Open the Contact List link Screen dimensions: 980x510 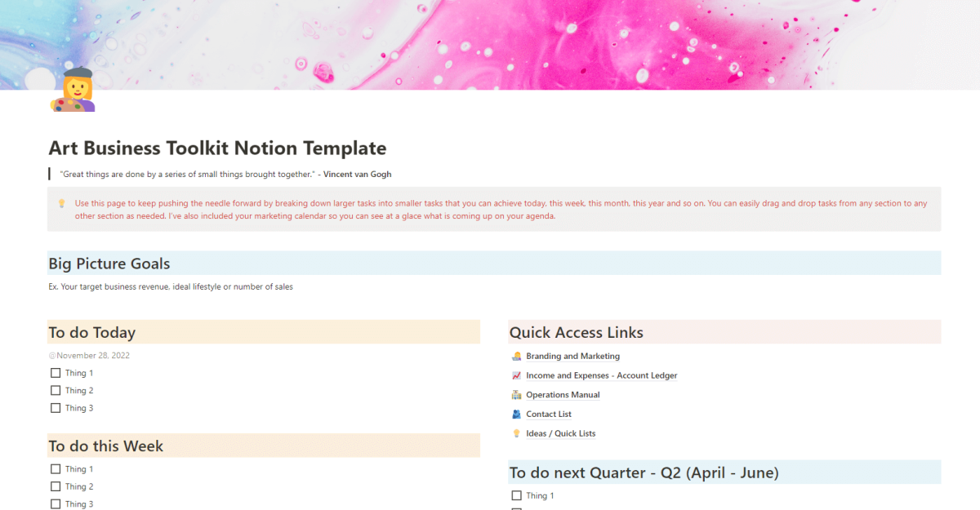[x=549, y=415]
